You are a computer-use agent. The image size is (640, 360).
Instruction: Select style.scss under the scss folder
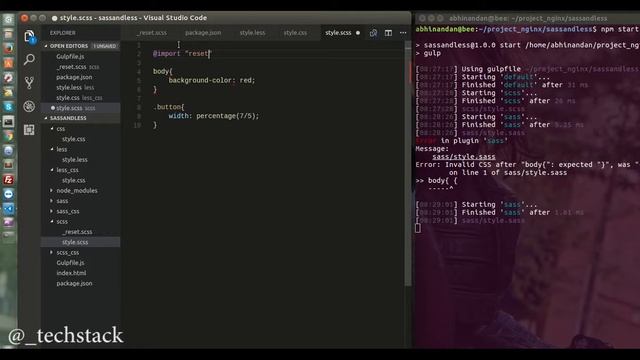(80, 242)
